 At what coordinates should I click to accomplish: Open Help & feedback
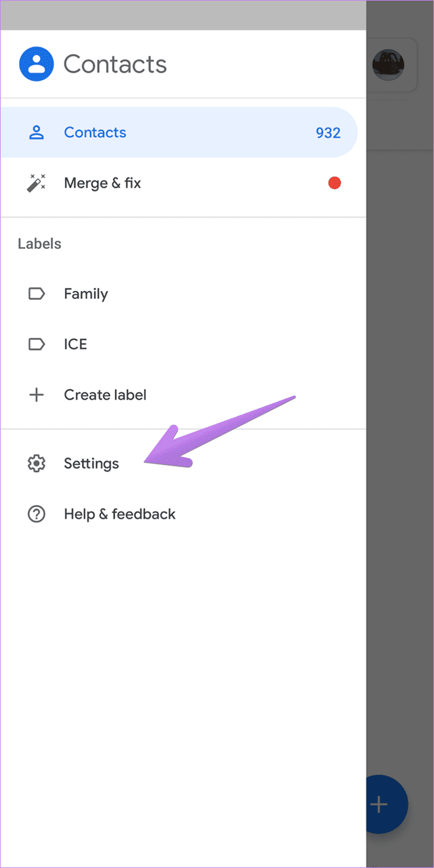[x=183, y=514]
